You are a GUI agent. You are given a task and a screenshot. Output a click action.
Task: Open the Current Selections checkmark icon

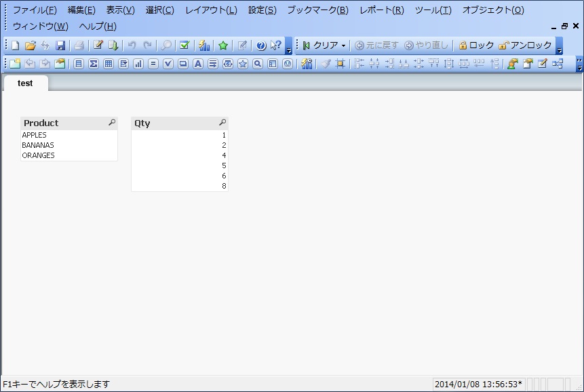pos(184,45)
